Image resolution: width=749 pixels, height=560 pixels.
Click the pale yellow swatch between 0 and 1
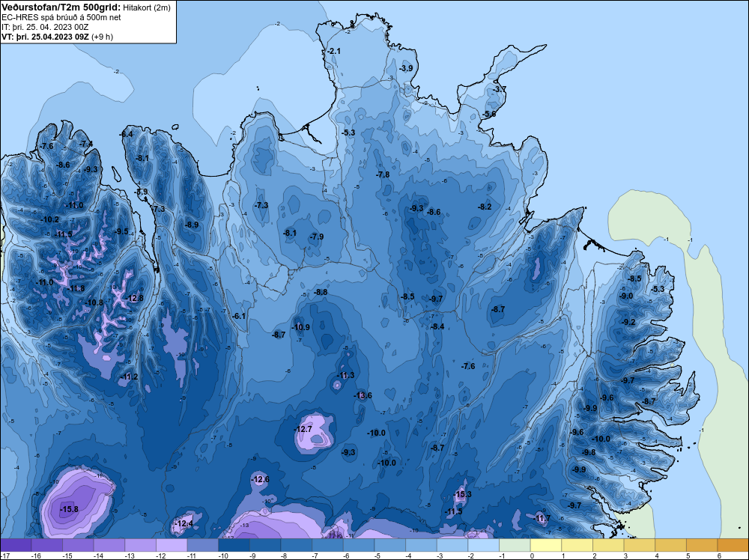546,545
